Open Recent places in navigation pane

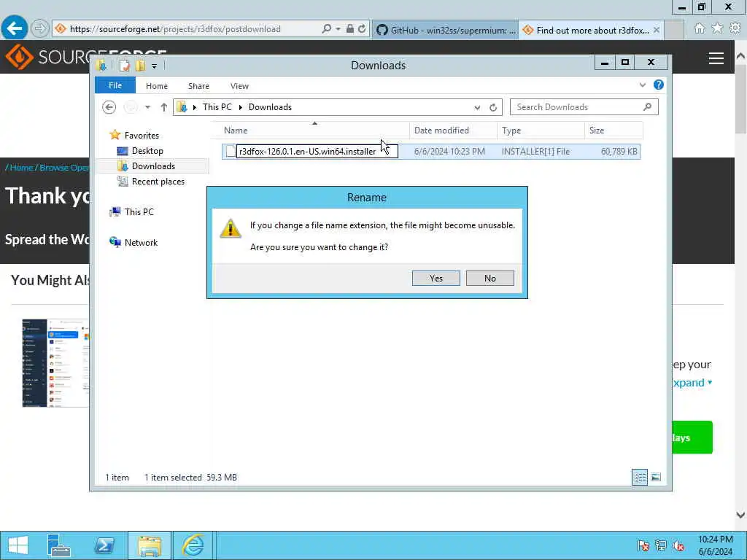click(x=158, y=182)
